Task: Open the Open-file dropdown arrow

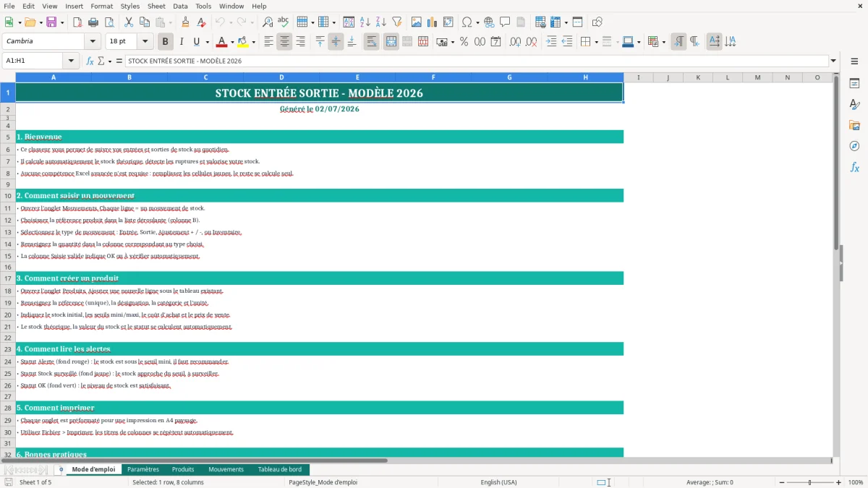Action: 40,22
